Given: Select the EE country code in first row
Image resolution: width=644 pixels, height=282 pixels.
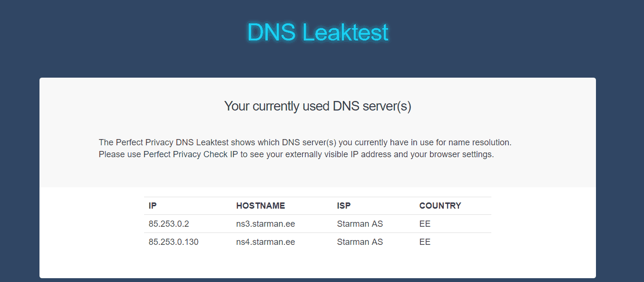Looking at the screenshot, I should (x=425, y=223).
